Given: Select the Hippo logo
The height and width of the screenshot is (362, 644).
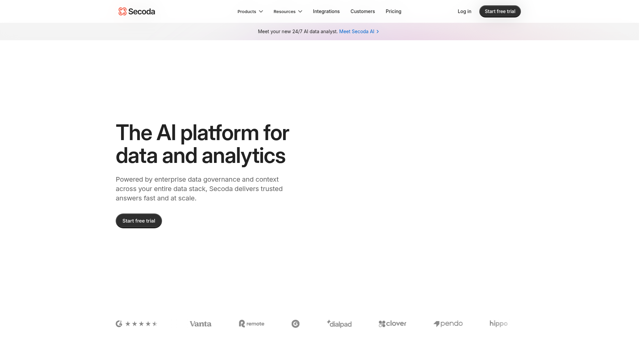Looking at the screenshot, I should pyautogui.click(x=498, y=323).
